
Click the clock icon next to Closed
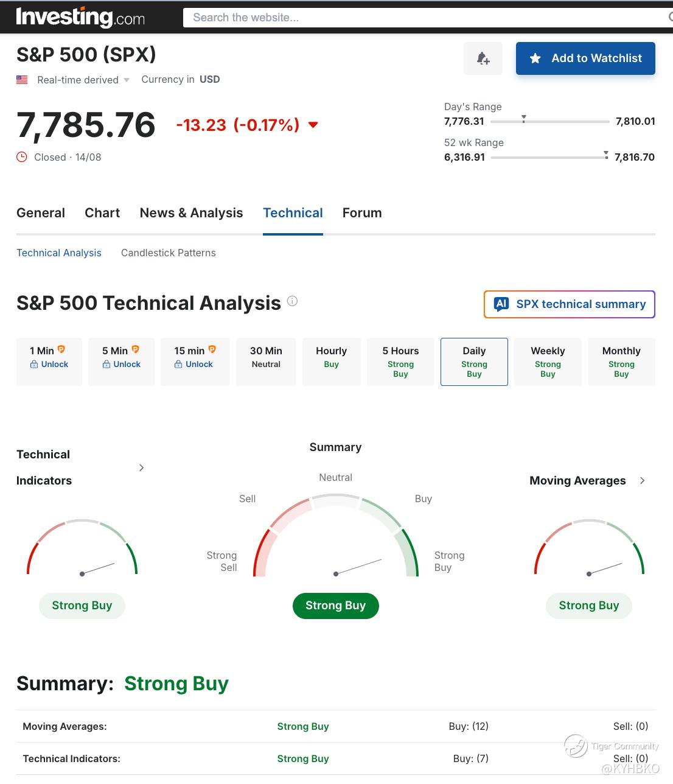22,157
